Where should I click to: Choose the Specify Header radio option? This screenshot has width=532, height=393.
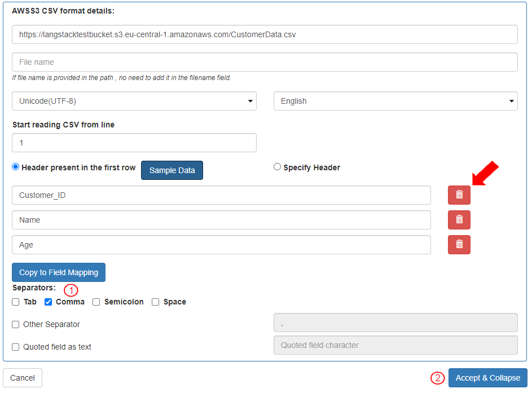coord(277,167)
